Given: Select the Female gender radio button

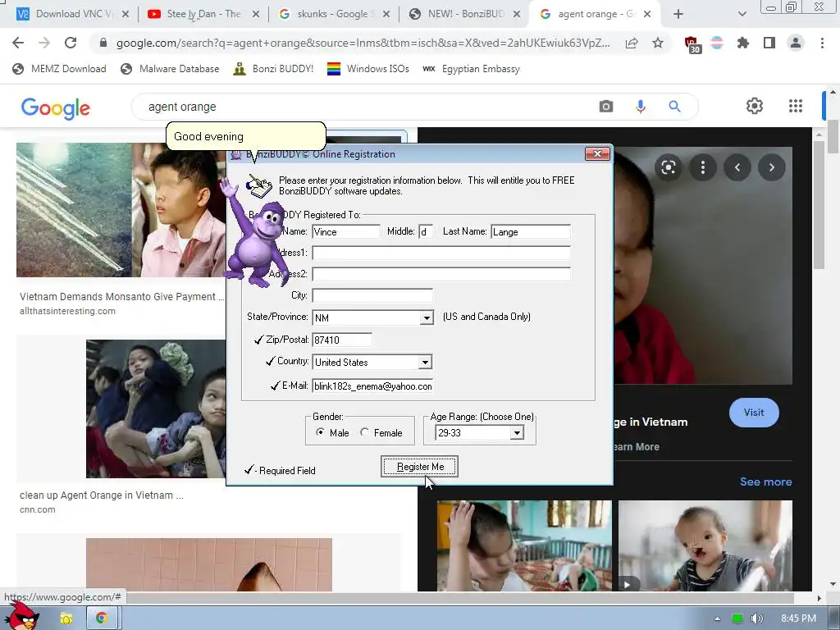Looking at the screenshot, I should pos(364,431).
